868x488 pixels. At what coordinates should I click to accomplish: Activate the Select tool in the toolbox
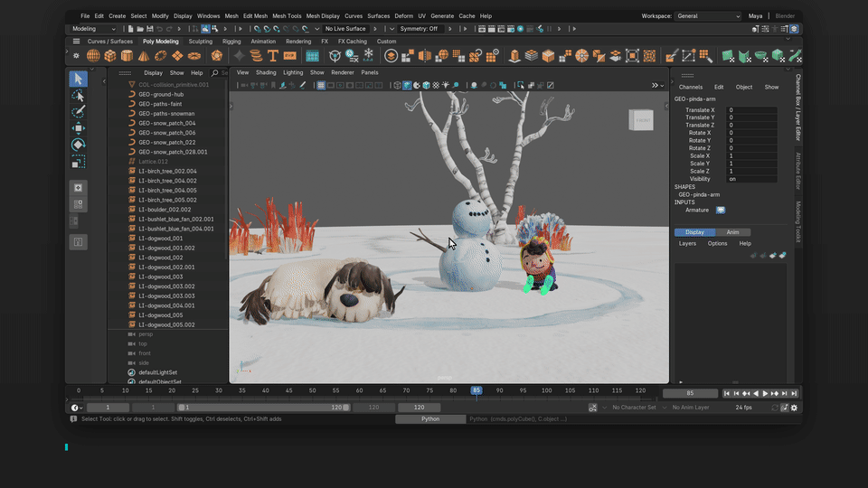tap(78, 79)
